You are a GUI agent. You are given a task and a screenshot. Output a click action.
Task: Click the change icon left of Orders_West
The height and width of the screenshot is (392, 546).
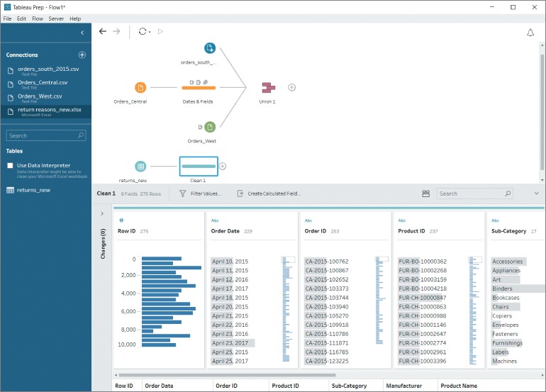[200, 127]
